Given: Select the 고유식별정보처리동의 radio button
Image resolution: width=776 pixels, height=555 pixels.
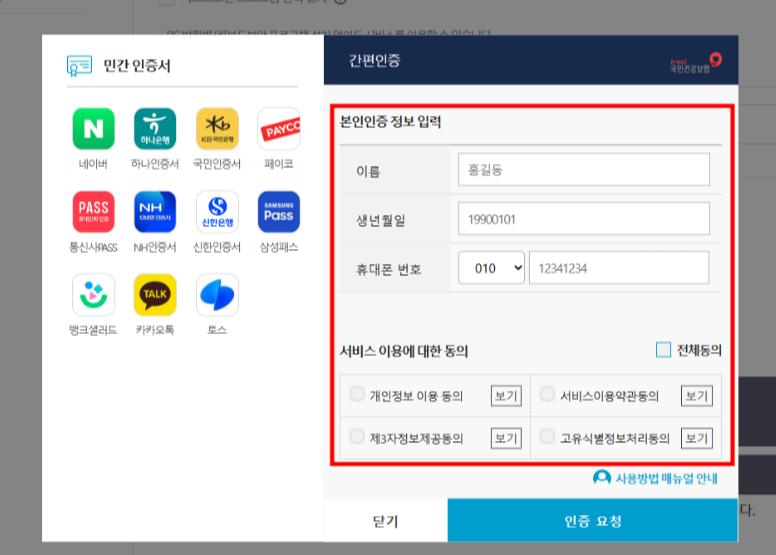Looking at the screenshot, I should (x=547, y=437).
